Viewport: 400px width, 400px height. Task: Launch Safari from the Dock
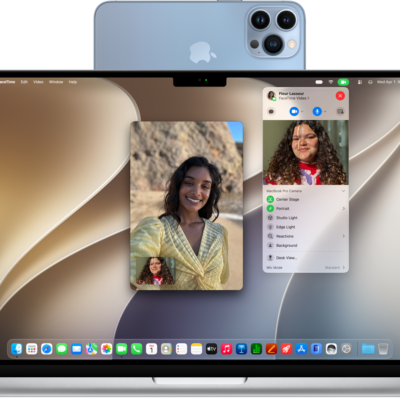(x=47, y=349)
